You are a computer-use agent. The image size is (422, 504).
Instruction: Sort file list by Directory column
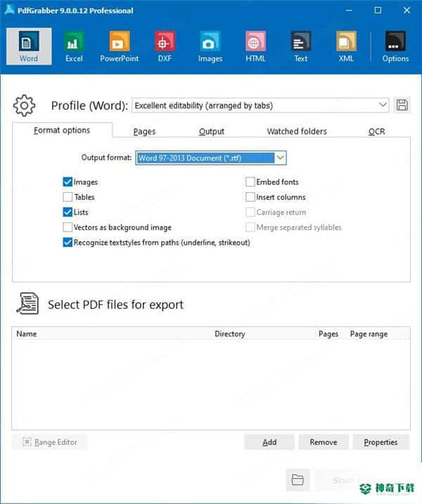[x=230, y=334]
